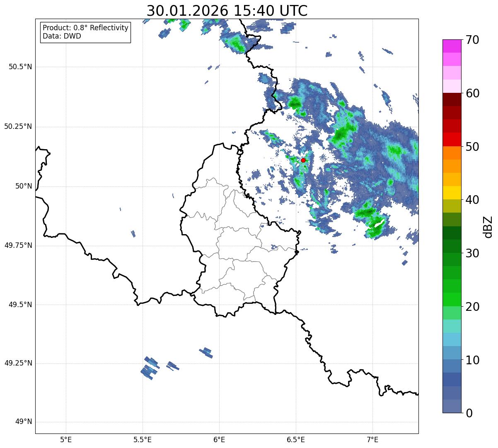Click the "Product: 0.8° Reflectivity" label
Viewport: 498px width, 448px height.
coord(86,28)
